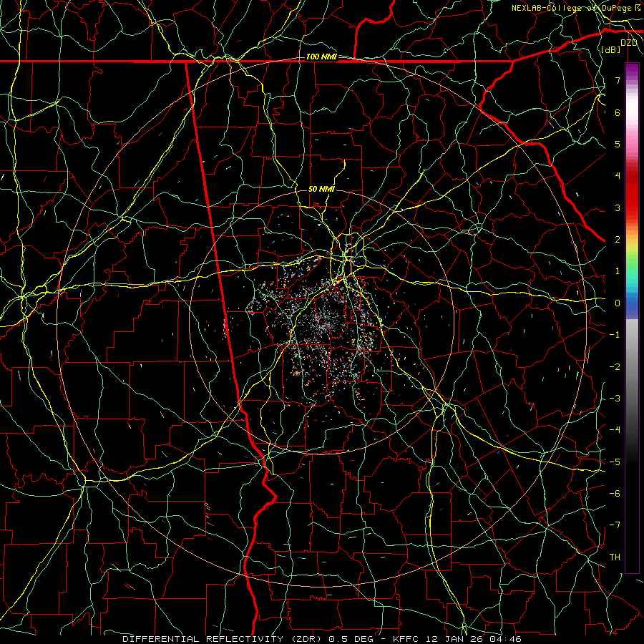Click the "50 NMI" range ring label
This screenshot has width=644, height=644.
[x=321, y=190]
